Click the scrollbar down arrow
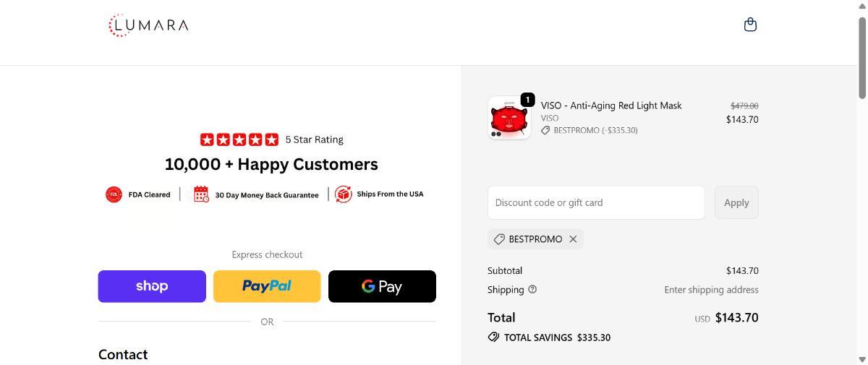Image resolution: width=868 pixels, height=365 pixels. [861, 359]
